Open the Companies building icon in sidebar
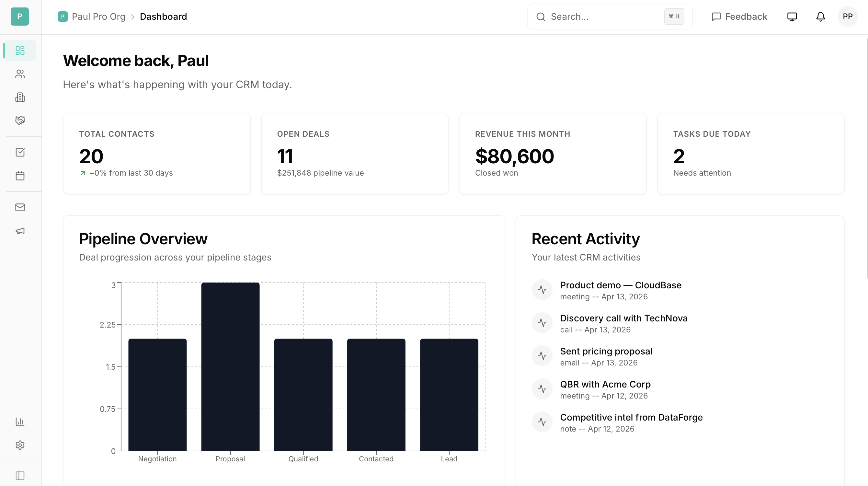868x486 pixels. [x=20, y=98]
